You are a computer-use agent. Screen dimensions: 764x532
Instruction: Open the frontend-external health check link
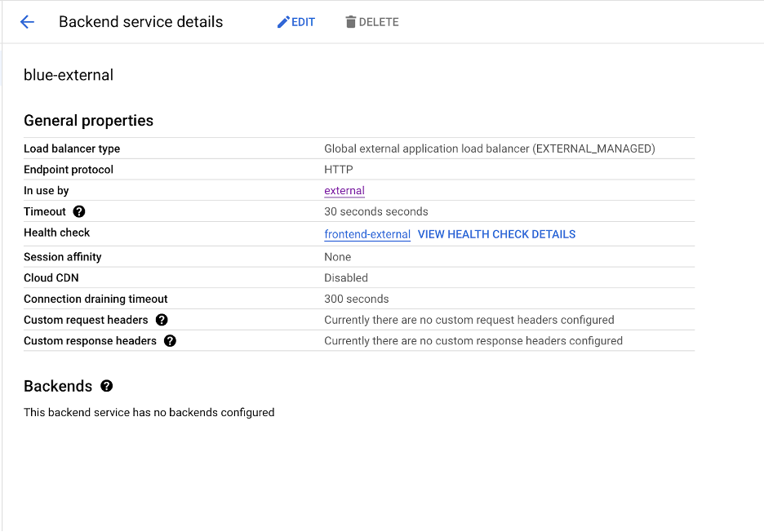(x=367, y=234)
